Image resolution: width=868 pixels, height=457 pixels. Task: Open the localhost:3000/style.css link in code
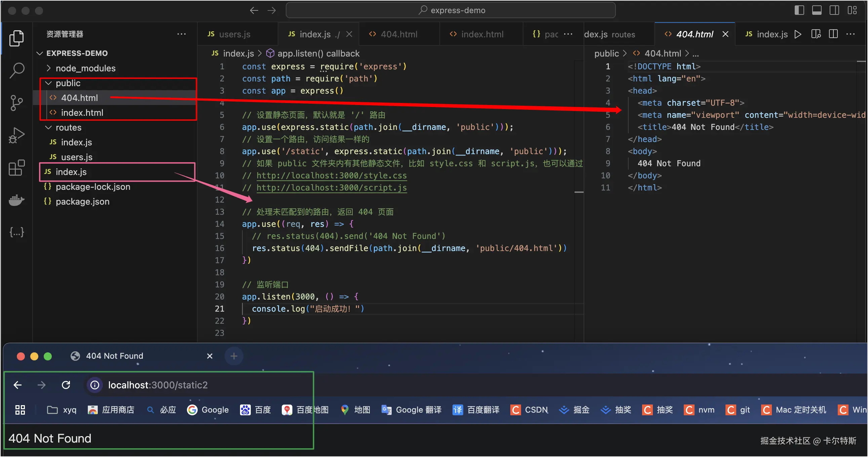(331, 175)
